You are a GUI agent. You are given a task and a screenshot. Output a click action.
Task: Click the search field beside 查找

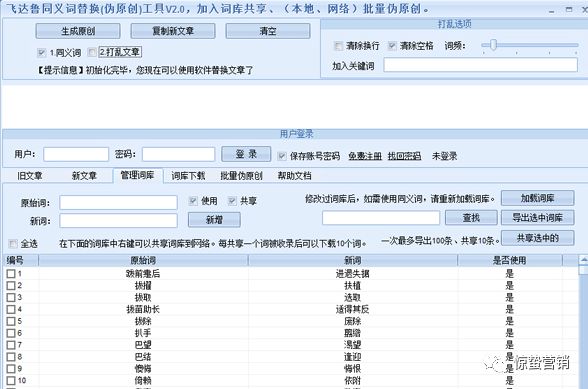(x=381, y=218)
